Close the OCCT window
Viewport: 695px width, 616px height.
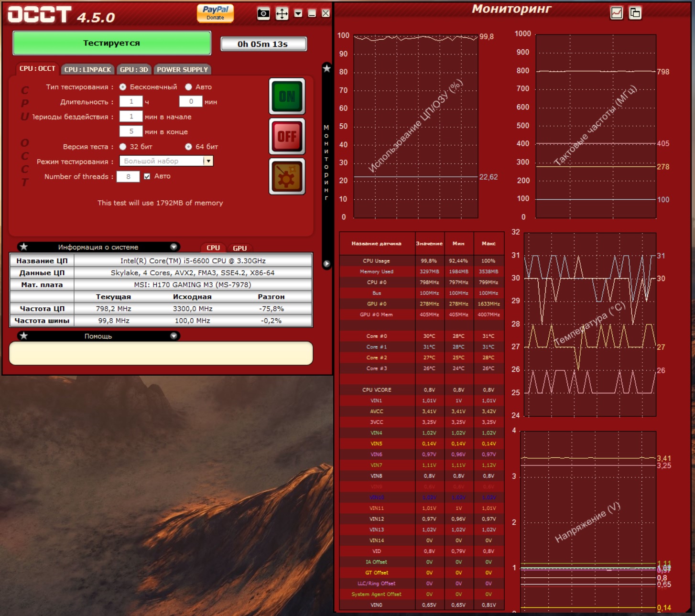[326, 13]
